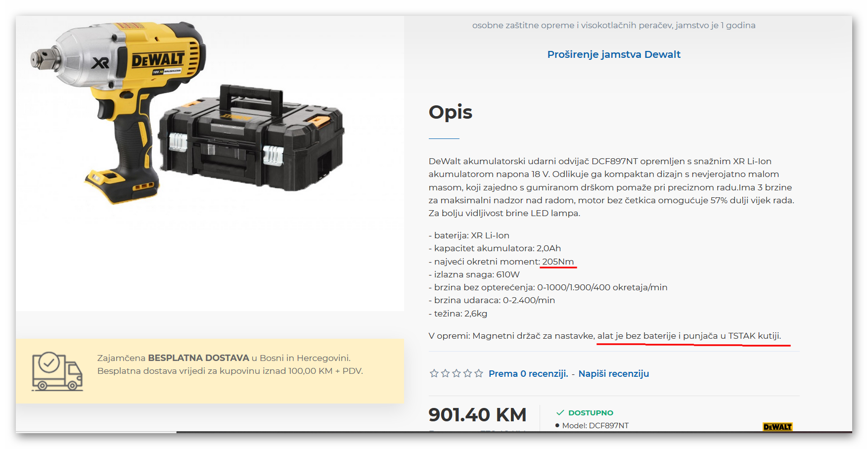This screenshot has width=868, height=449.
Task: Rate the product five stars
Action: tap(479, 373)
